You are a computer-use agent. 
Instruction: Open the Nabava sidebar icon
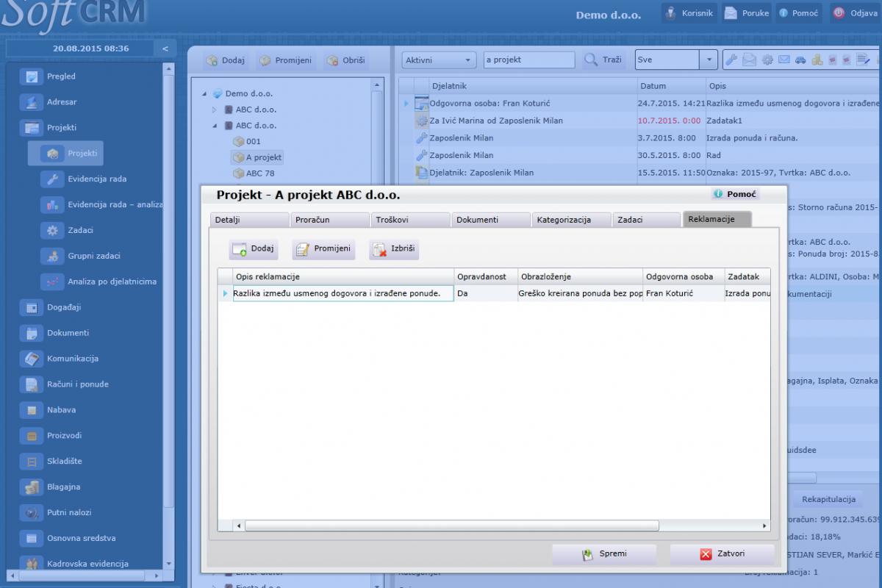pos(31,411)
